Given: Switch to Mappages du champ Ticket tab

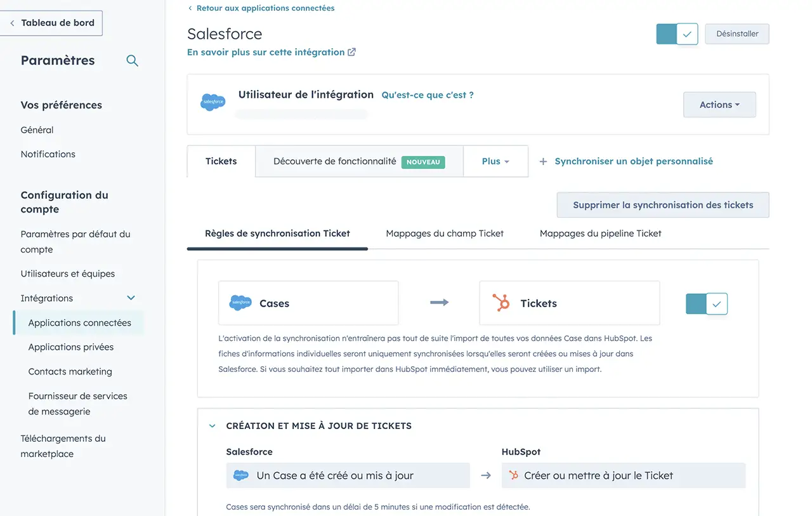Looking at the screenshot, I should [445, 234].
